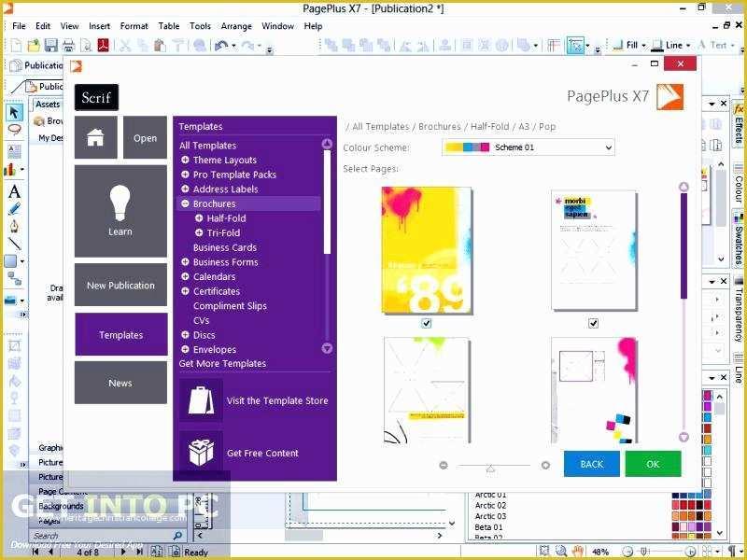
Task: Open the Arrange menu
Action: pos(236,26)
